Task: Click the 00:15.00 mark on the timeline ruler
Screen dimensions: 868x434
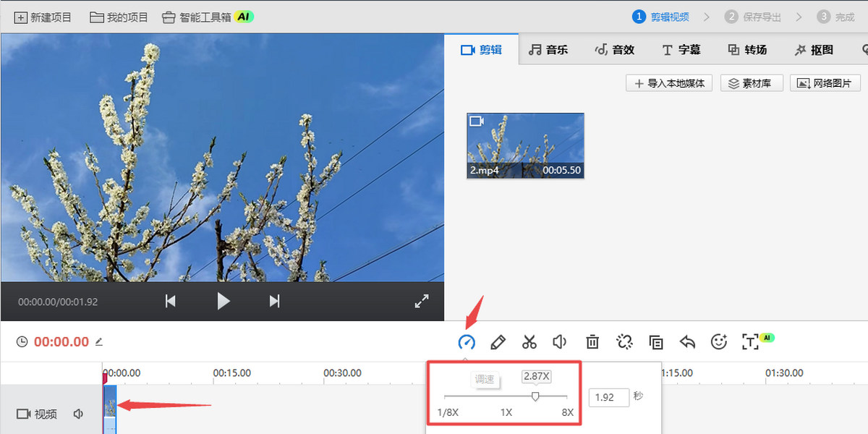Action: click(232, 373)
